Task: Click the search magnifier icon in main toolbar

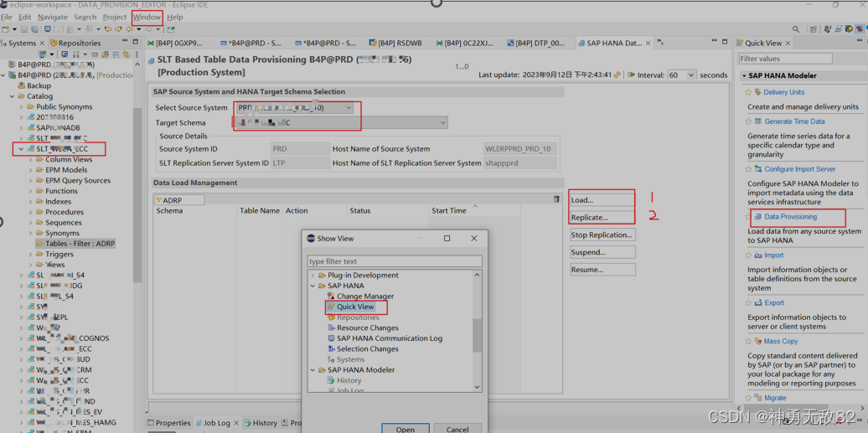Action: 795,29
